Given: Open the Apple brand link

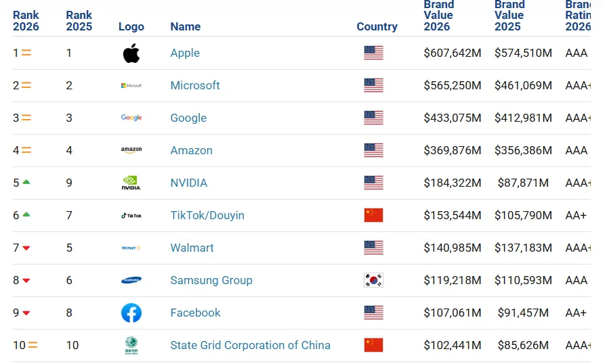Looking at the screenshot, I should [x=185, y=53].
